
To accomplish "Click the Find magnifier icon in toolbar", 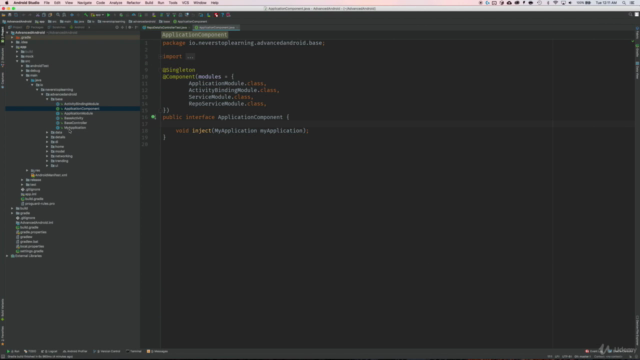I will (58, 15).
